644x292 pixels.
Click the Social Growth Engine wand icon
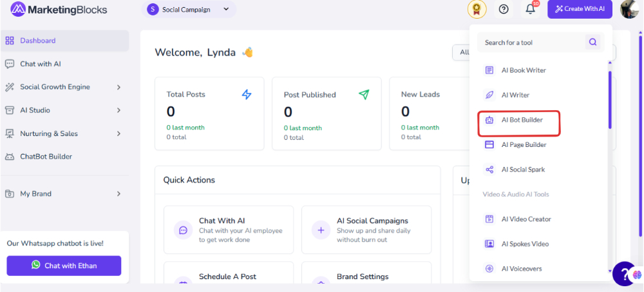(10, 87)
